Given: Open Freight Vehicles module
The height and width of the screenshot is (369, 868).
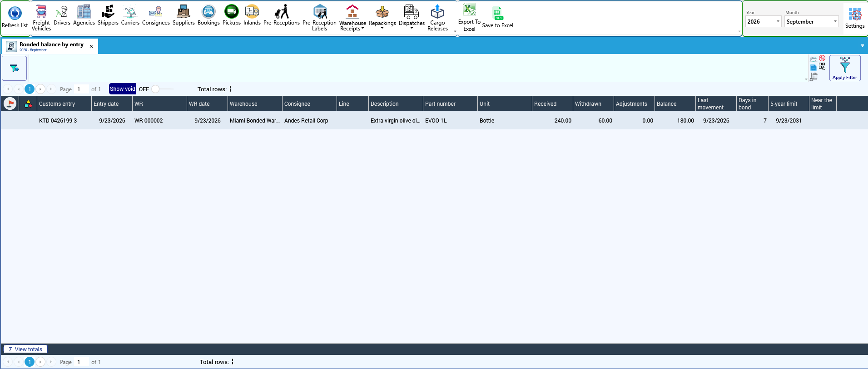Looking at the screenshot, I should [41, 17].
